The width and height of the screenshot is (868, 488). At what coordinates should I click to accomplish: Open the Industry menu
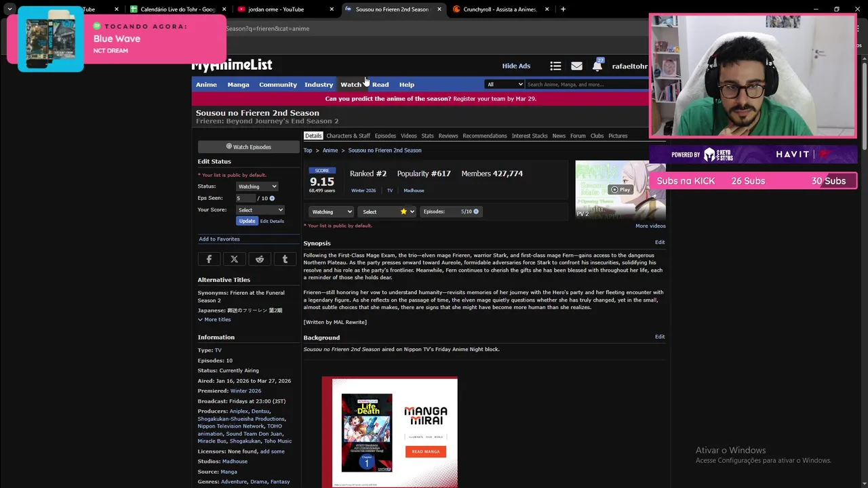319,85
